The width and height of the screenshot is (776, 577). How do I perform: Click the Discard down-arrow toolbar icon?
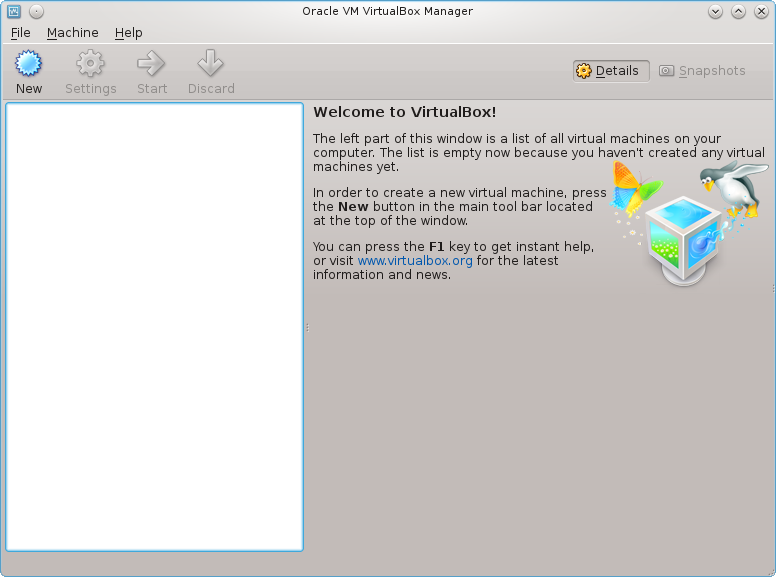[x=210, y=65]
